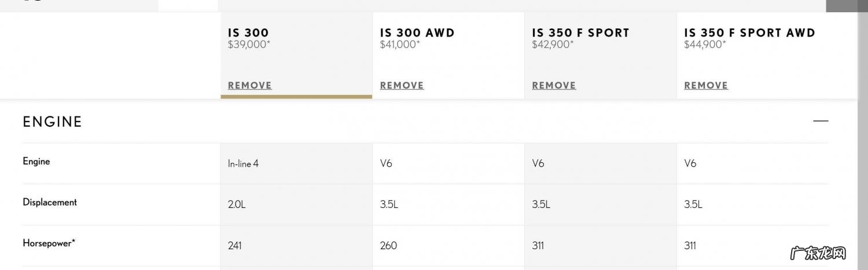Click the ENGINE section title
868x270 pixels.
click(53, 122)
